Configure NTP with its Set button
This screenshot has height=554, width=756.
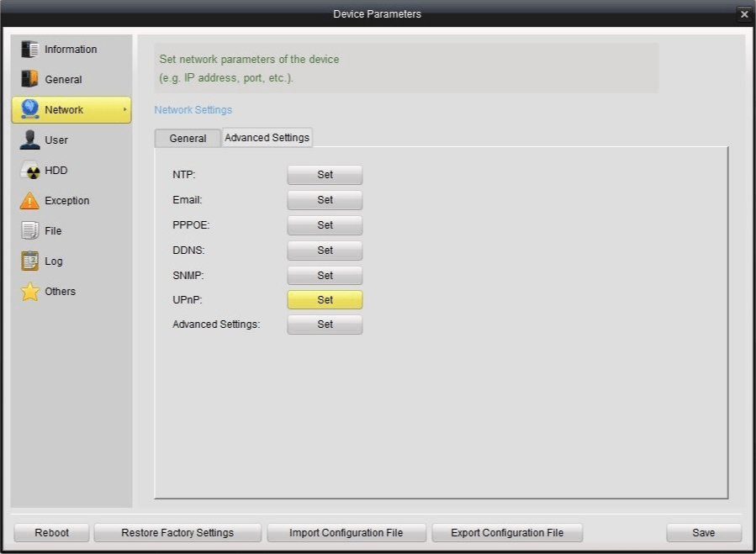(x=325, y=175)
